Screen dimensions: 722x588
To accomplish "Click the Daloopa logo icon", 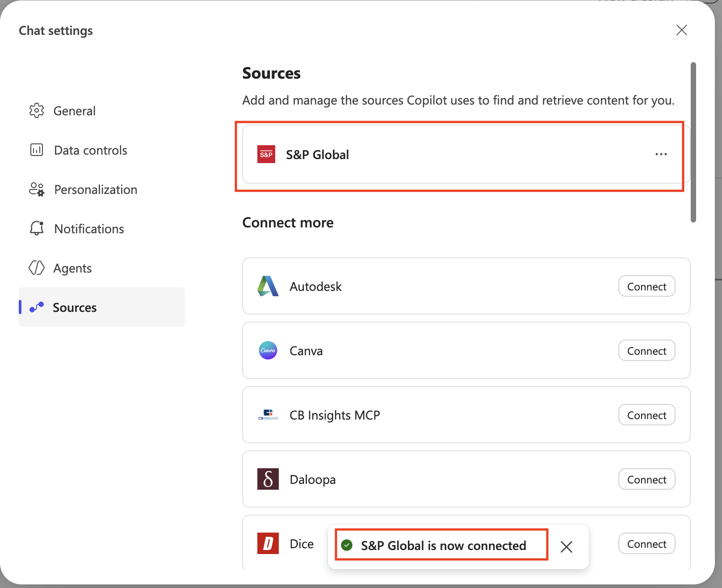I will 268,479.
